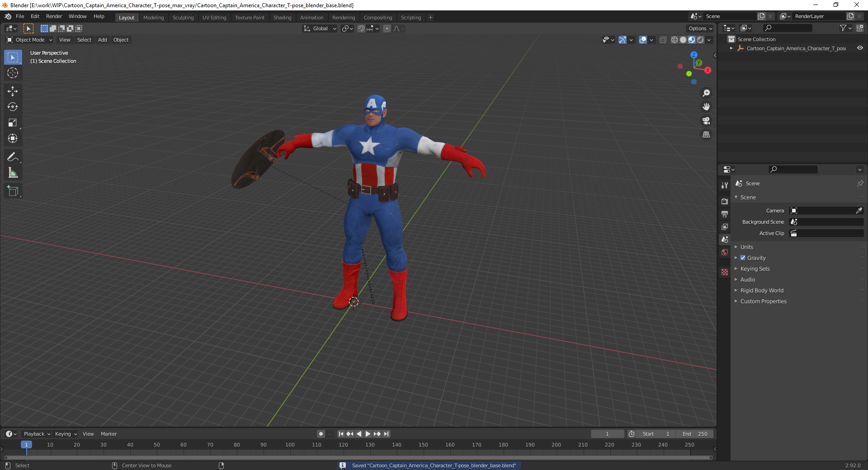Viewport: 868px width, 470px height.
Task: Select the Move tool
Action: tap(13, 91)
